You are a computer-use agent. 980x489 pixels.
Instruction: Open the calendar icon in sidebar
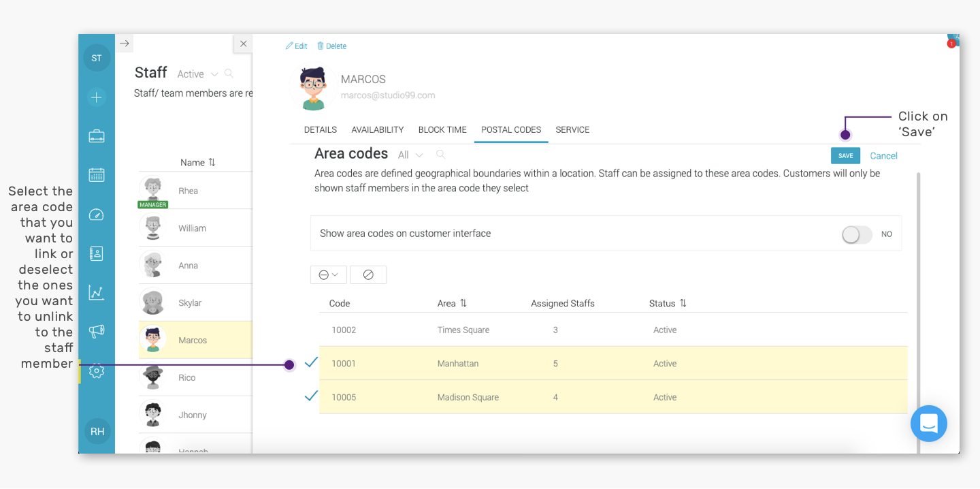click(x=97, y=175)
